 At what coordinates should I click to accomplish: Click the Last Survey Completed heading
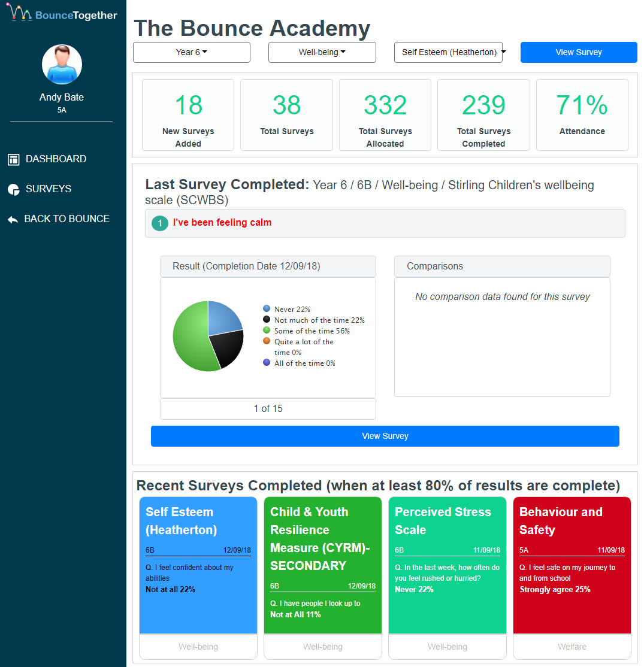pyautogui.click(x=227, y=184)
